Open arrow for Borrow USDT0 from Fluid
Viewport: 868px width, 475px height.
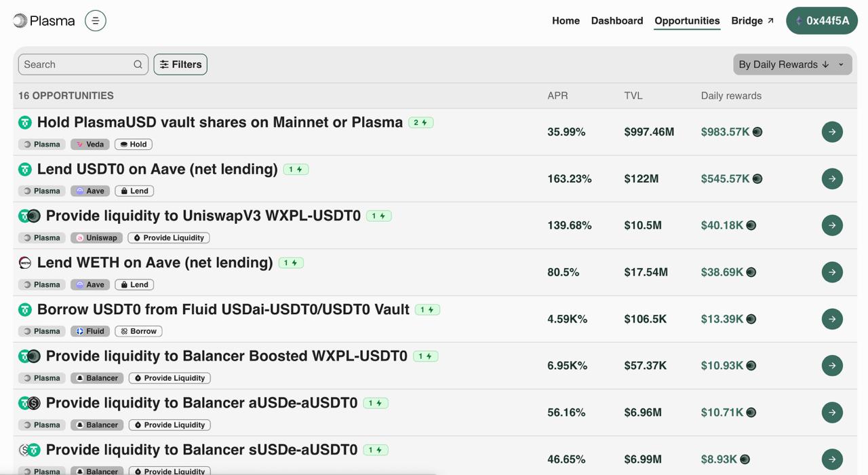pyautogui.click(x=832, y=319)
